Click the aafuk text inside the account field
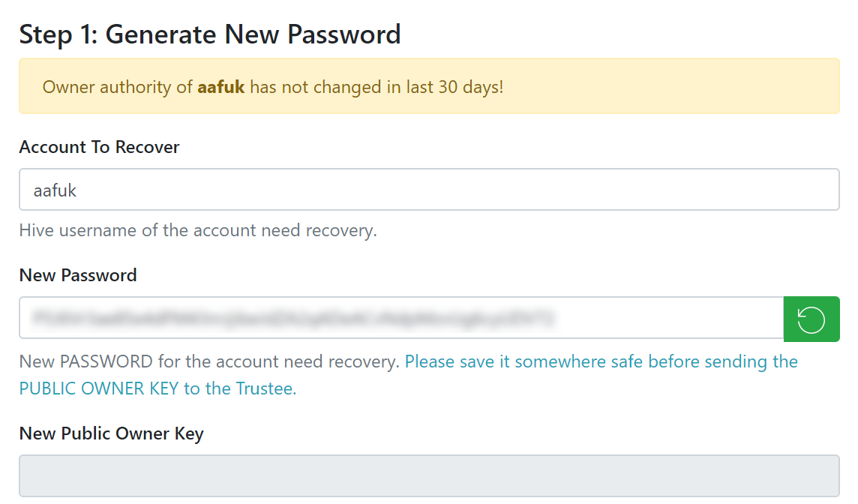This screenshot has width=858, height=504. (55, 190)
